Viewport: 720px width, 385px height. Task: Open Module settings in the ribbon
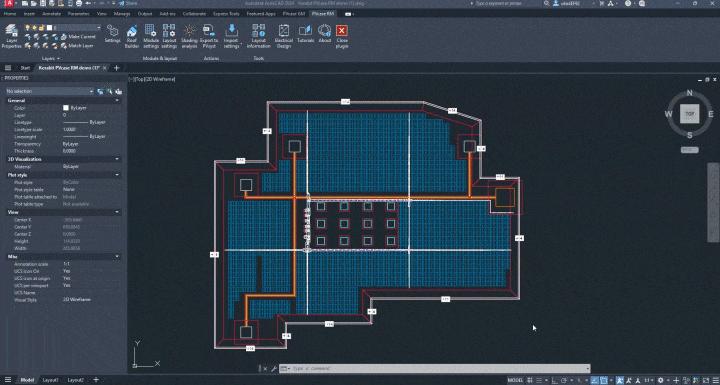pos(151,36)
